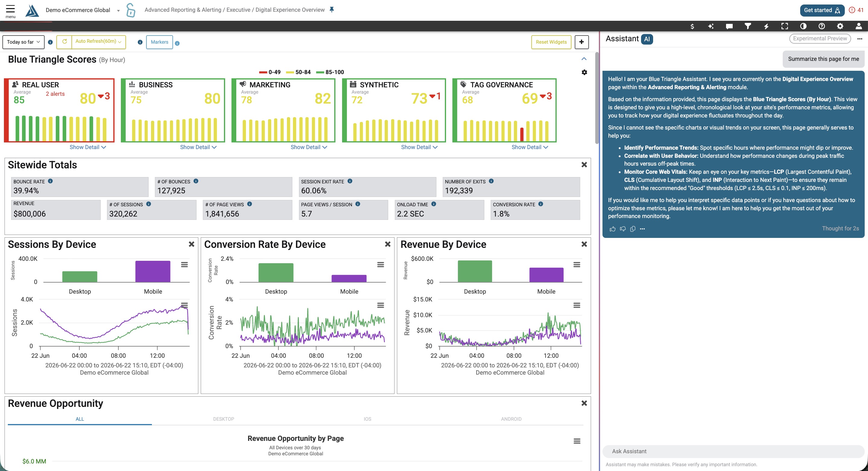Click thumbs down on assistant response
The image size is (868, 471).
(x=623, y=229)
